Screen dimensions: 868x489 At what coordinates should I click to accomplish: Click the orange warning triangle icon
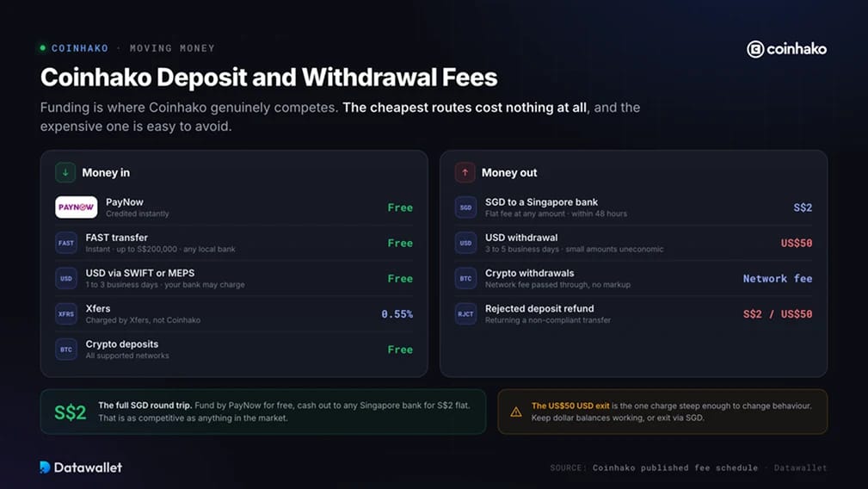[x=516, y=412]
